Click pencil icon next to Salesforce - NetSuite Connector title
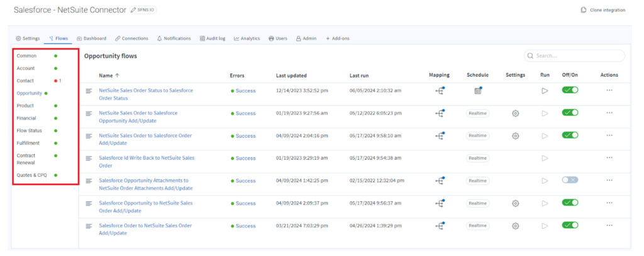 coord(133,10)
